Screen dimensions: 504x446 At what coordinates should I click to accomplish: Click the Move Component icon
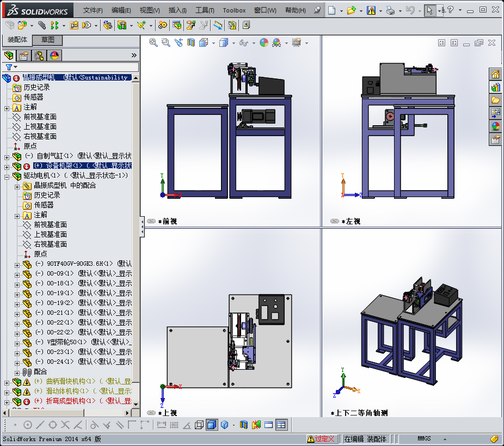click(x=87, y=25)
